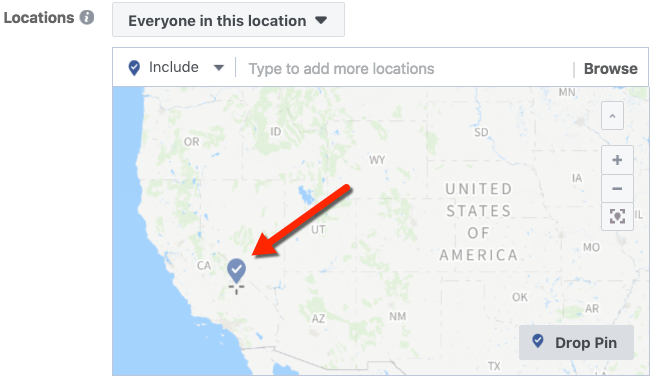Collapse the map with the chevron-up button
Viewport: 658px width, 381px height.
(x=612, y=116)
